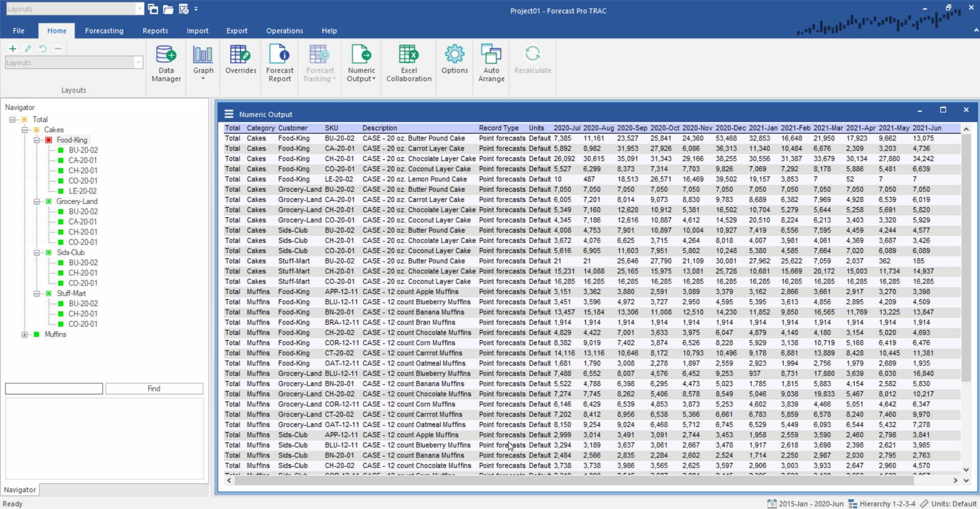Add a new layout with plus icon
Viewport: 980px width, 509px height.
point(13,49)
